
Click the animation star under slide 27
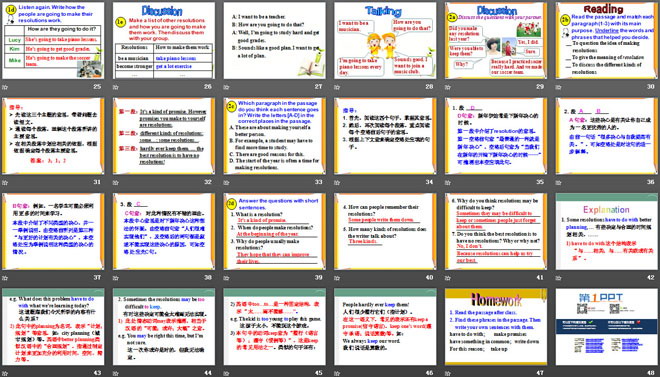pos(226,87)
